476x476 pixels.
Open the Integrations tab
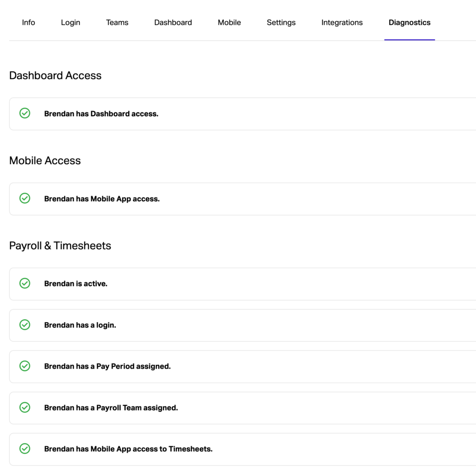(x=342, y=22)
